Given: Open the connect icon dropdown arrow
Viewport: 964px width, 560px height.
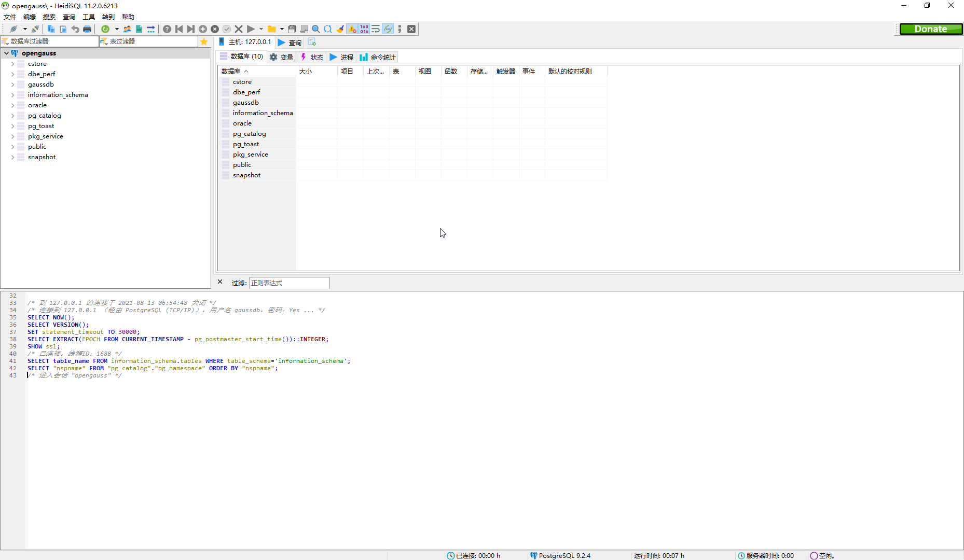Looking at the screenshot, I should coord(25,29).
